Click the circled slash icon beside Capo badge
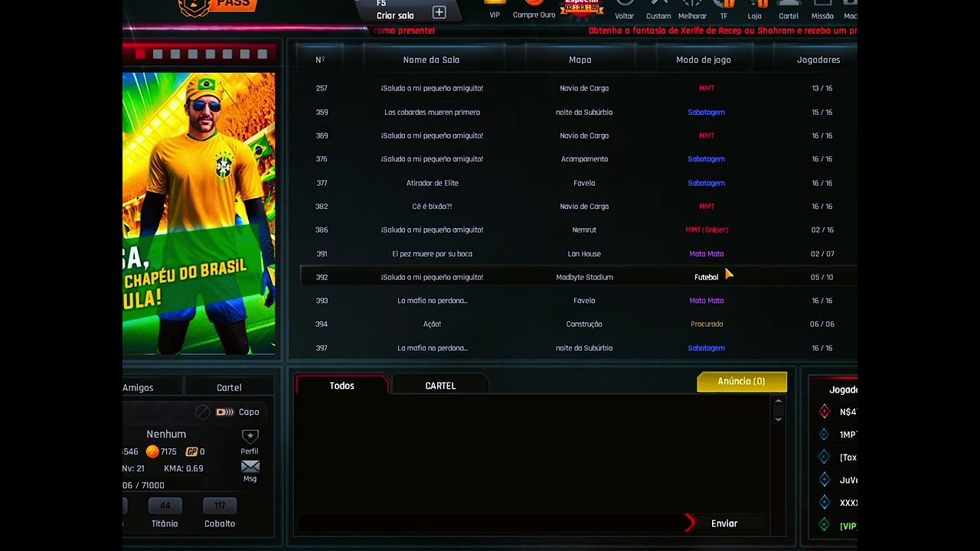 coord(202,412)
